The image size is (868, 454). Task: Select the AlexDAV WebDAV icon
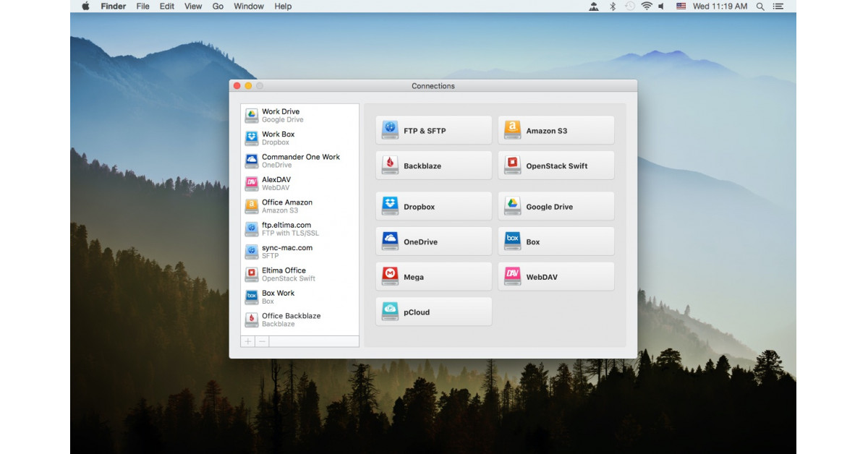point(252,184)
